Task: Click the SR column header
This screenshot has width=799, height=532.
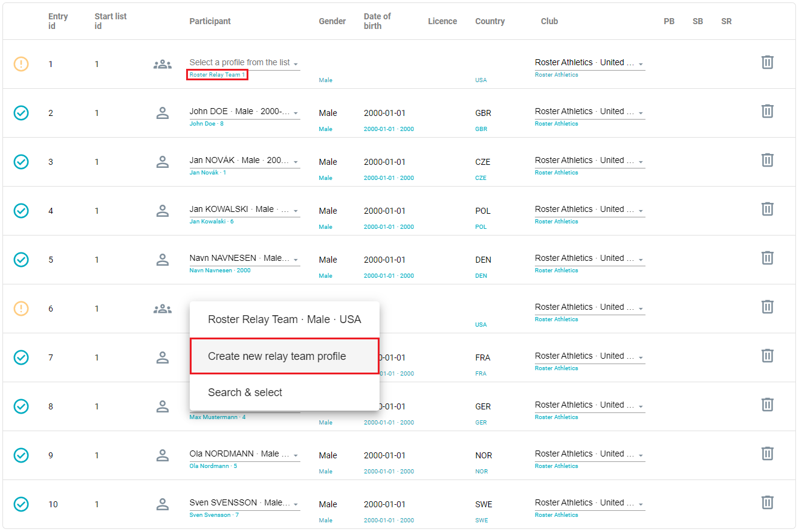Action: pyautogui.click(x=726, y=21)
